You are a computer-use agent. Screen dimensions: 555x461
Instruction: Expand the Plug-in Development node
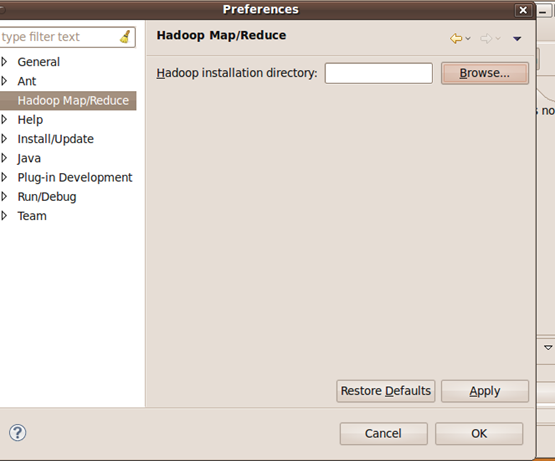click(4, 177)
